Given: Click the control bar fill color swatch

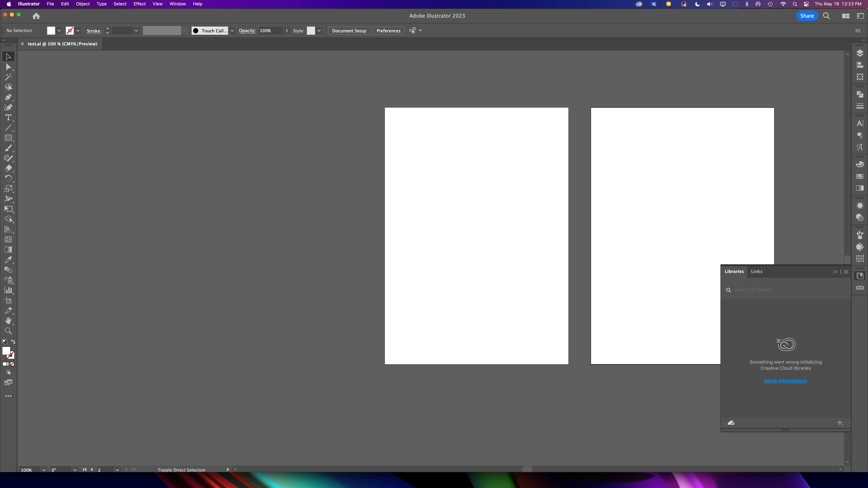Looking at the screenshot, I should point(51,31).
